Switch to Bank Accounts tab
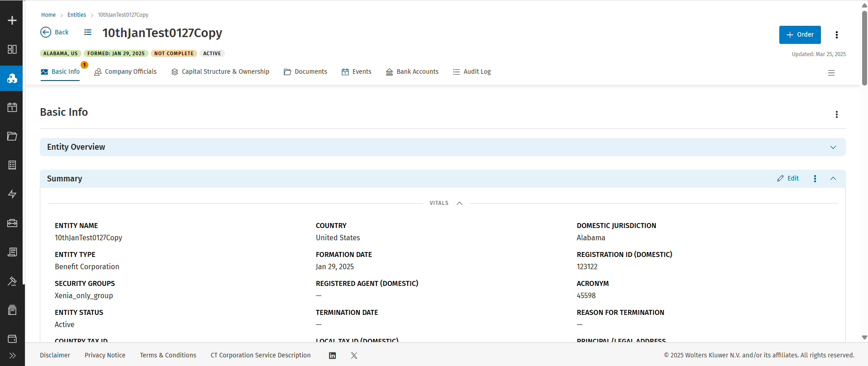This screenshot has height=366, width=868. click(412, 71)
